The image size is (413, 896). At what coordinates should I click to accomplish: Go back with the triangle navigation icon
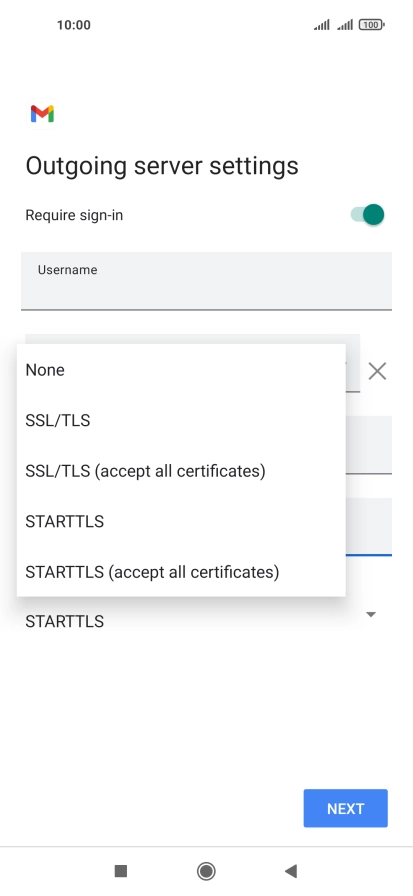[x=291, y=871]
